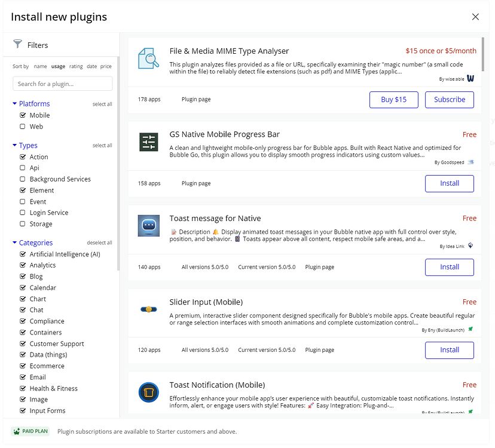Click the plugin search input field

pos(62,84)
